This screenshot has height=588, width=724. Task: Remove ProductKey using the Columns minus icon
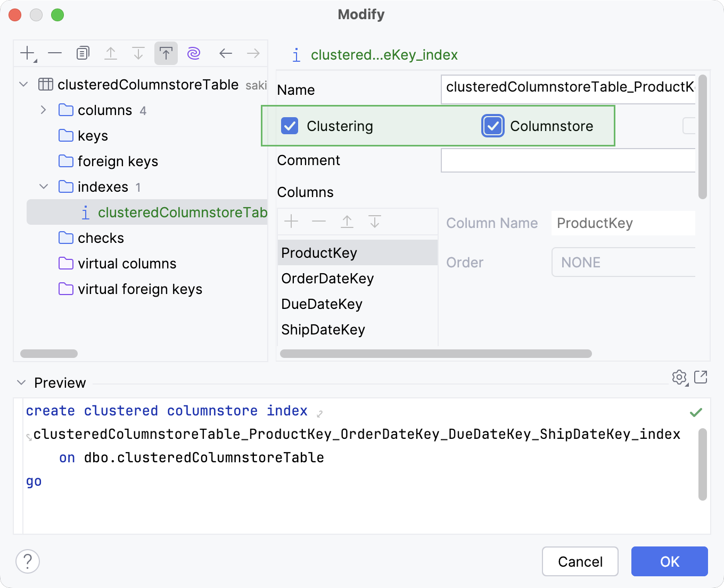point(318,222)
